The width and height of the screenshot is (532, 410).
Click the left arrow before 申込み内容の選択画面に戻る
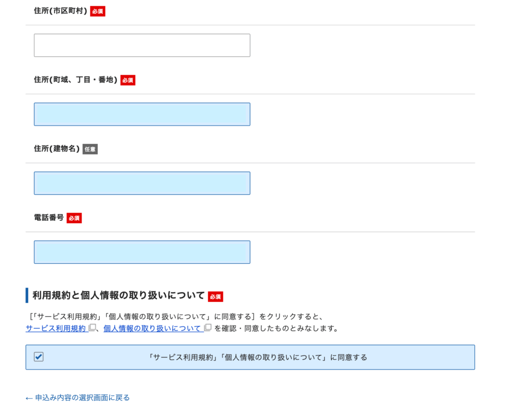pos(29,398)
